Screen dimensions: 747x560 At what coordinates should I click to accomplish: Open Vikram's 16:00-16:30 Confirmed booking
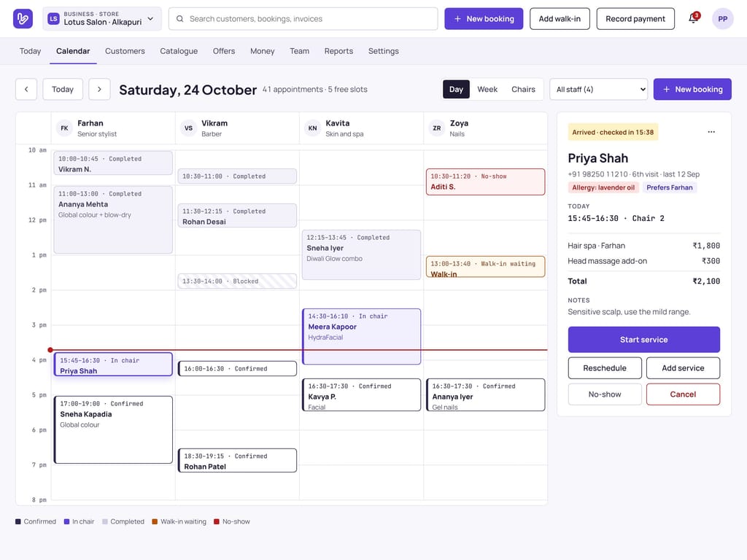pos(237,368)
